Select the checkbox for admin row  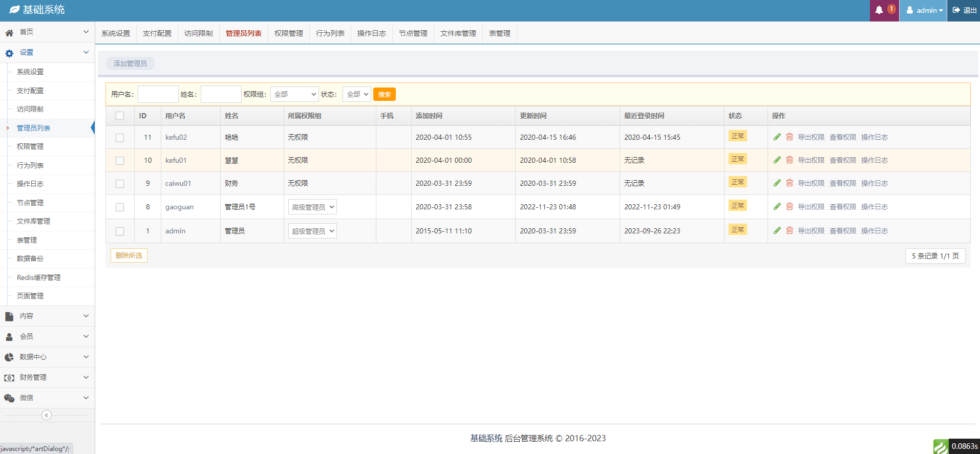tap(120, 231)
